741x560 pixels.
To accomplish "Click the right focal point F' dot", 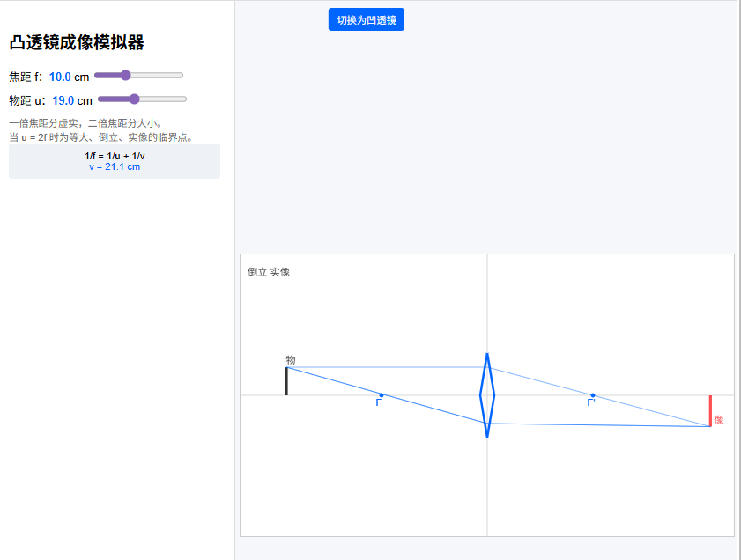I will pos(593,395).
